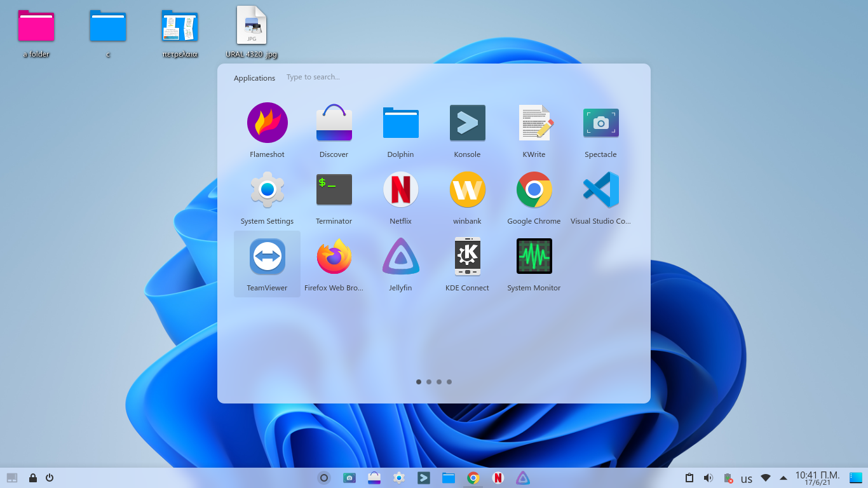Switch to fourth launcher page dot
Screen dimensions: 868x488
(x=449, y=382)
